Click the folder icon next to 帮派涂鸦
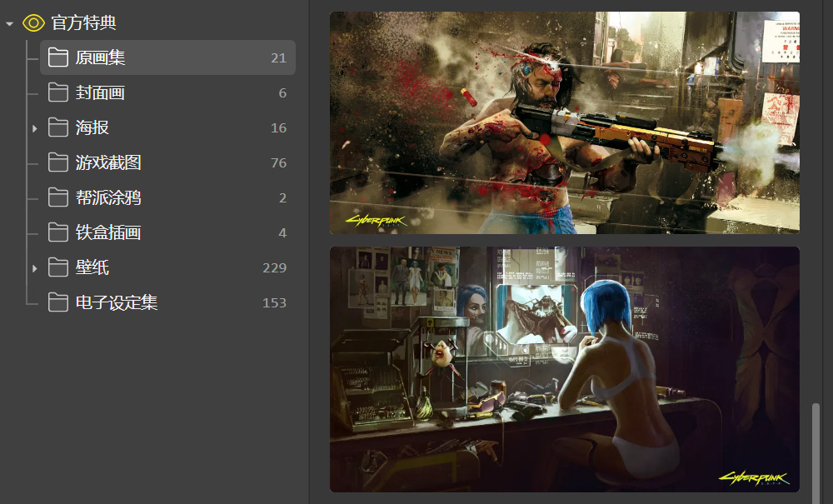Screen dimensions: 833x504 pyautogui.click(x=58, y=197)
